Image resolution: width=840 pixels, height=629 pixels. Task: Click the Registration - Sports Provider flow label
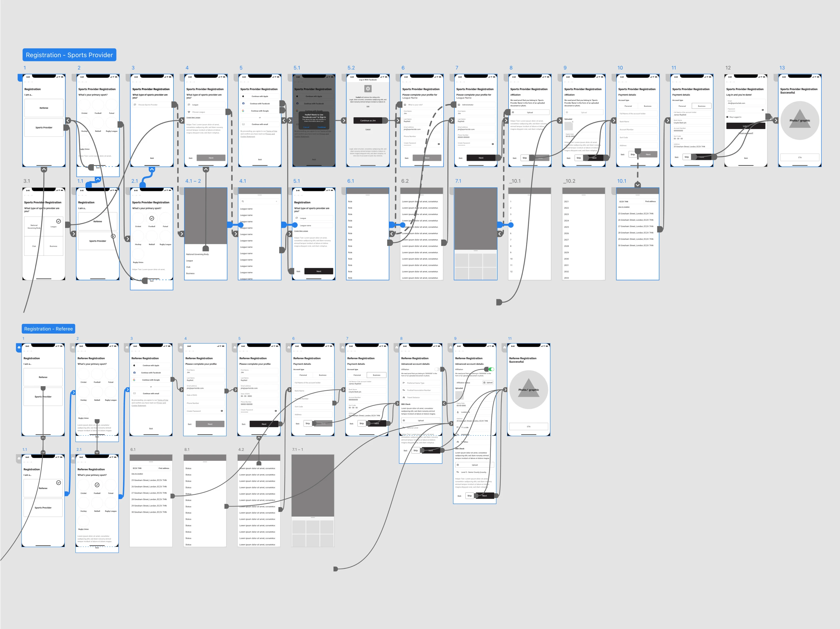coord(69,55)
